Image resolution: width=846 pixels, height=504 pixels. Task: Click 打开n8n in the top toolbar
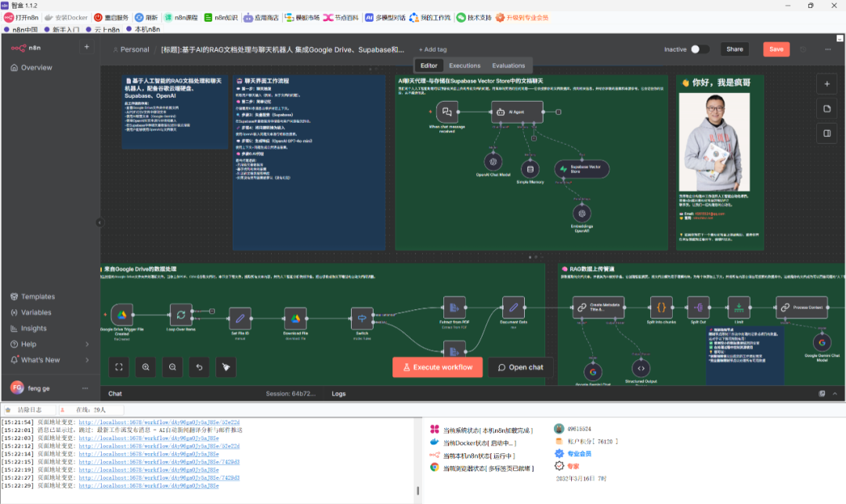[x=22, y=17]
